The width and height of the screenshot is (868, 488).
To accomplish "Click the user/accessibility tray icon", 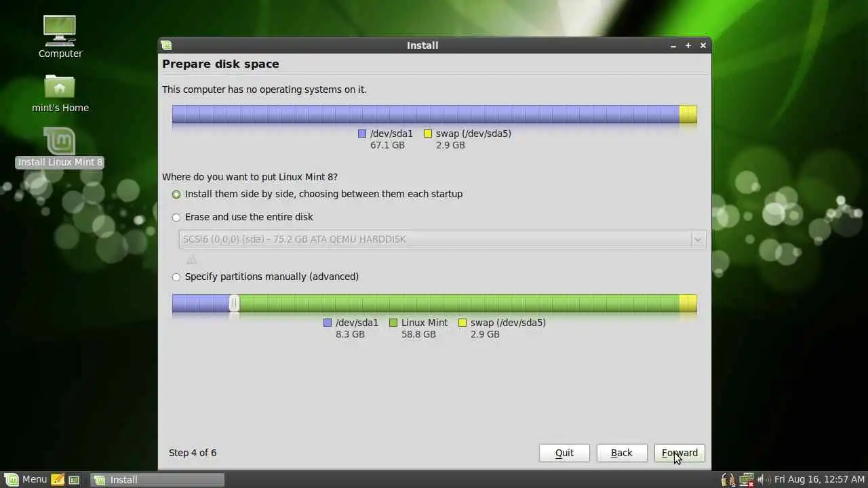I will click(x=728, y=479).
